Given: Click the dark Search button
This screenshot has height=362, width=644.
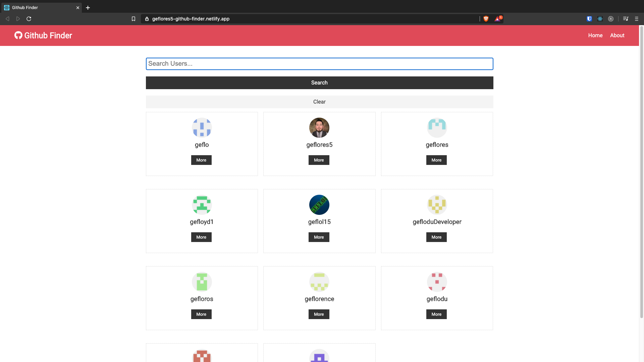Looking at the screenshot, I should coord(319,82).
